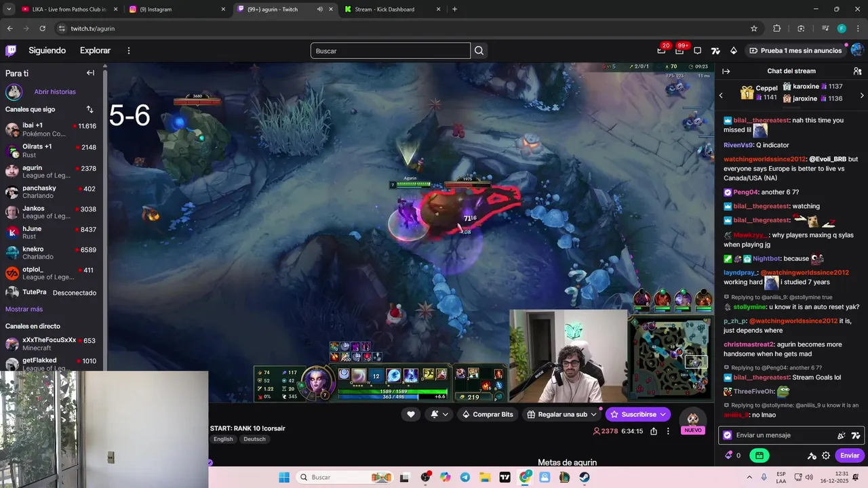
Task: Open Abrir historias link
Action: [x=55, y=91]
